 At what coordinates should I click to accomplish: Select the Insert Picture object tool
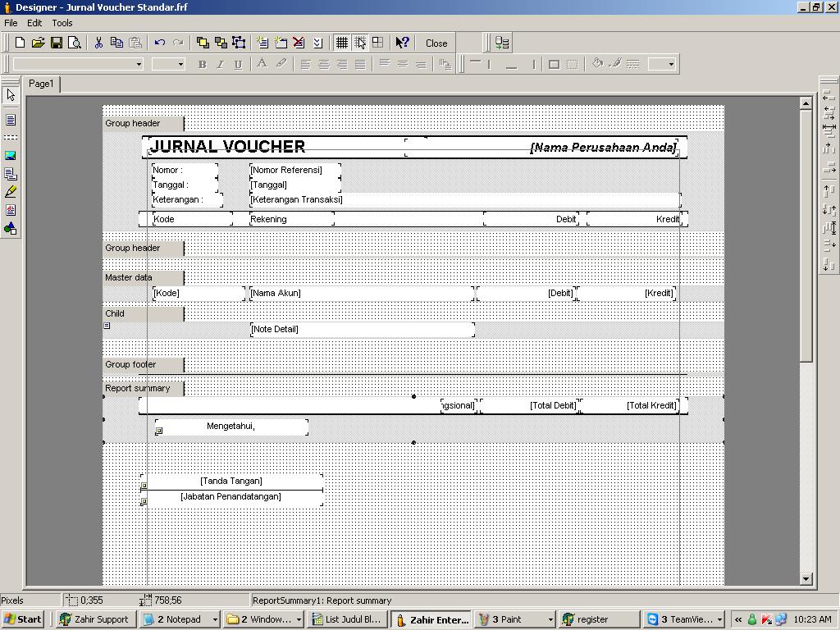11,155
